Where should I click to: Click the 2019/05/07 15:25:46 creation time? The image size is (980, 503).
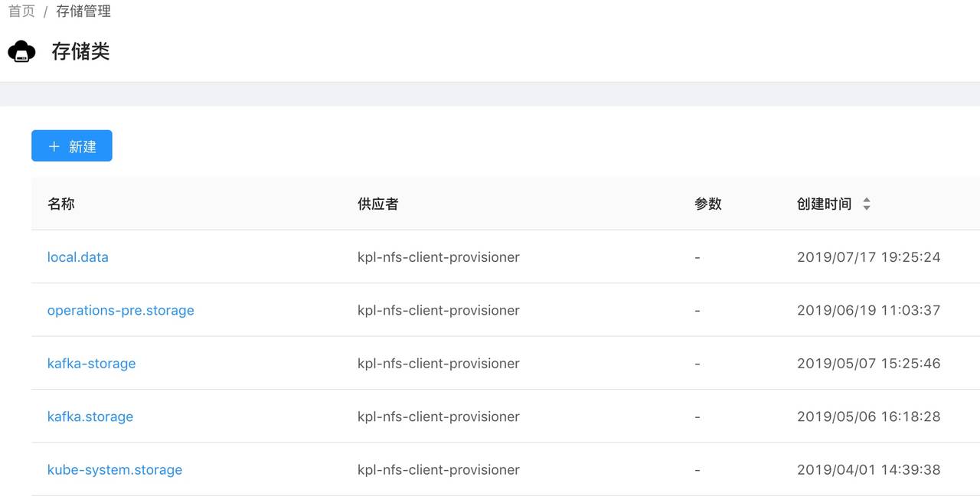pyautogui.click(x=868, y=364)
